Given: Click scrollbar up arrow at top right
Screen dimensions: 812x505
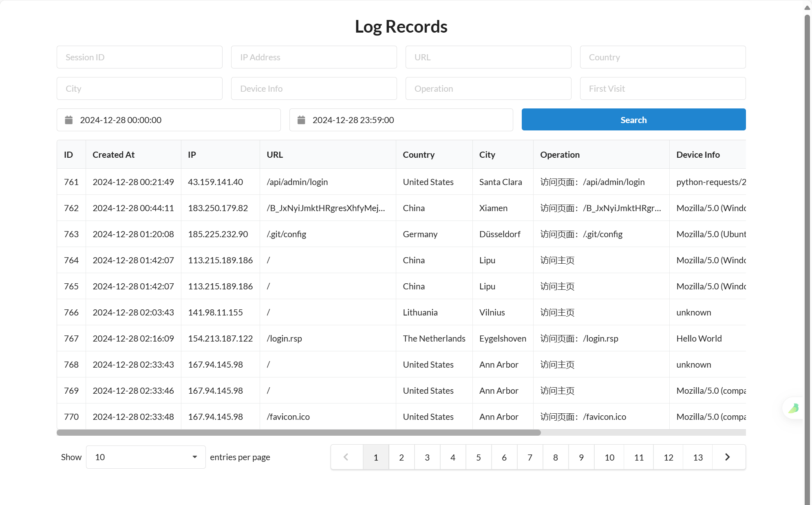Looking at the screenshot, I should click(807, 7).
